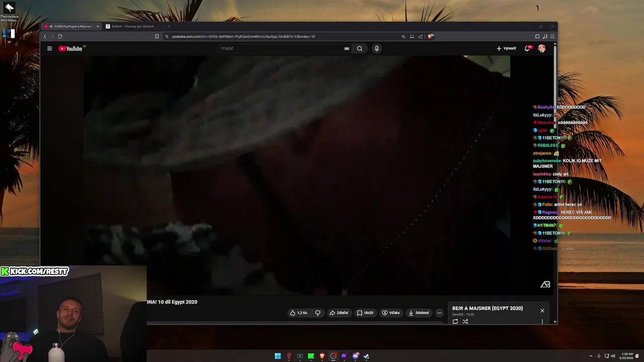Expand the hidden system tray icons chevron
Image resolution: width=644 pixels, height=362 pixels.
(592, 356)
